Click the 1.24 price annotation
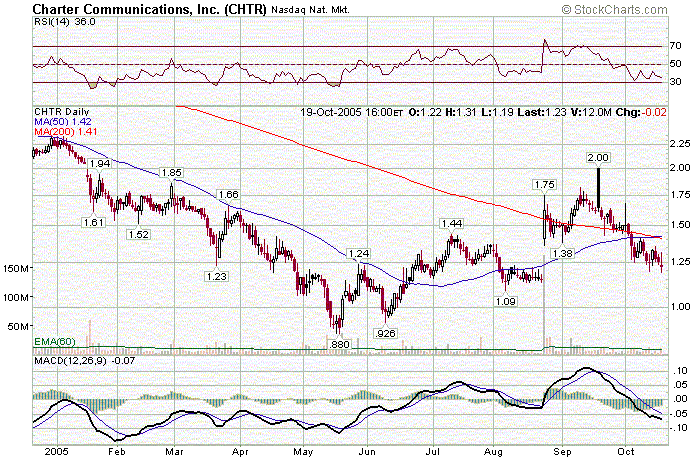The height and width of the screenshot is (462, 700). 359,254
